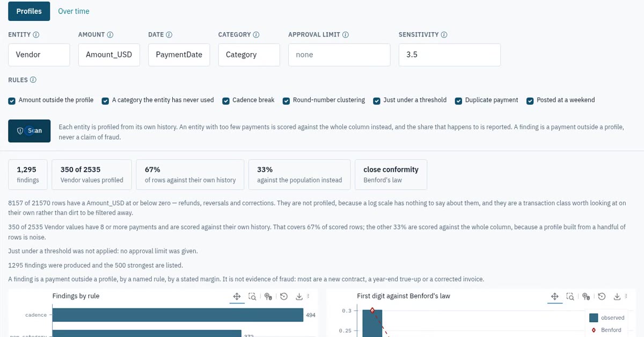Viewport: 644px width, 337px height.
Task: Toggle wheel zoom tool on Benford's law chart
Action: pyautogui.click(x=586, y=296)
